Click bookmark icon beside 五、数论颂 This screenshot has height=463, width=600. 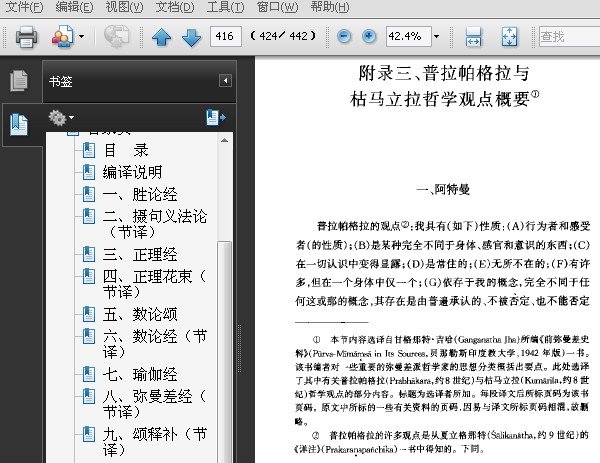[89, 314]
